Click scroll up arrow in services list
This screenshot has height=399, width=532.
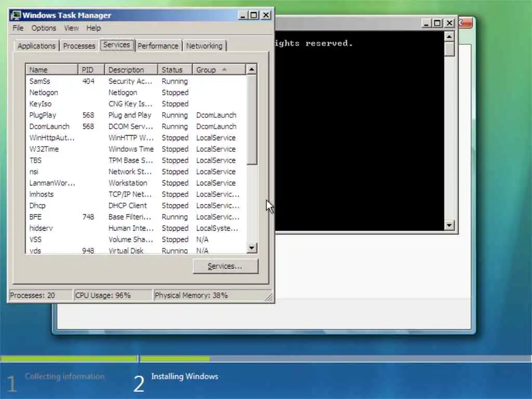click(x=251, y=70)
